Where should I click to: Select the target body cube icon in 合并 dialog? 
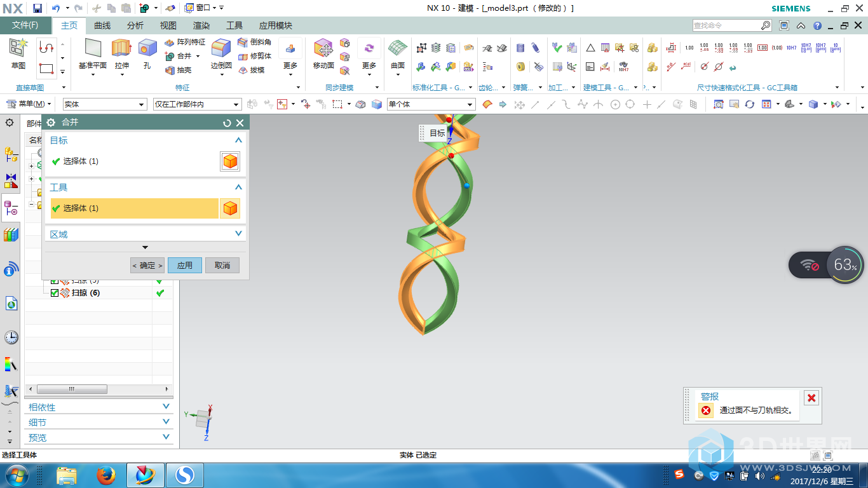pyautogui.click(x=230, y=161)
